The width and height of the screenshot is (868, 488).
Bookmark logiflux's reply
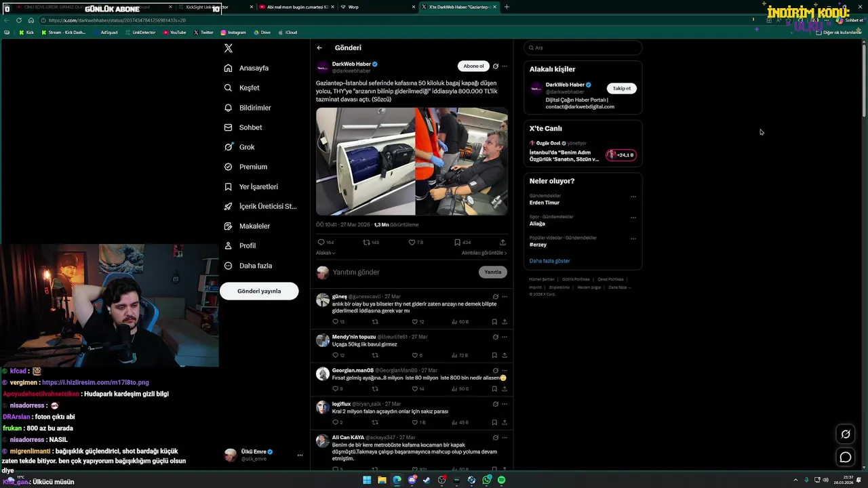tap(494, 422)
